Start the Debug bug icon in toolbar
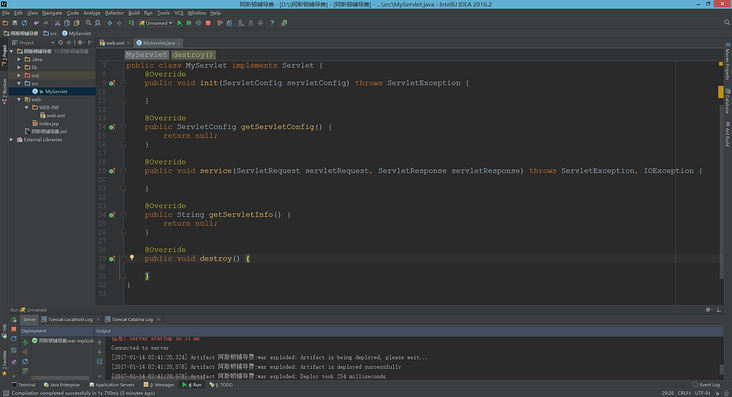This screenshot has height=397, width=732. [x=189, y=23]
